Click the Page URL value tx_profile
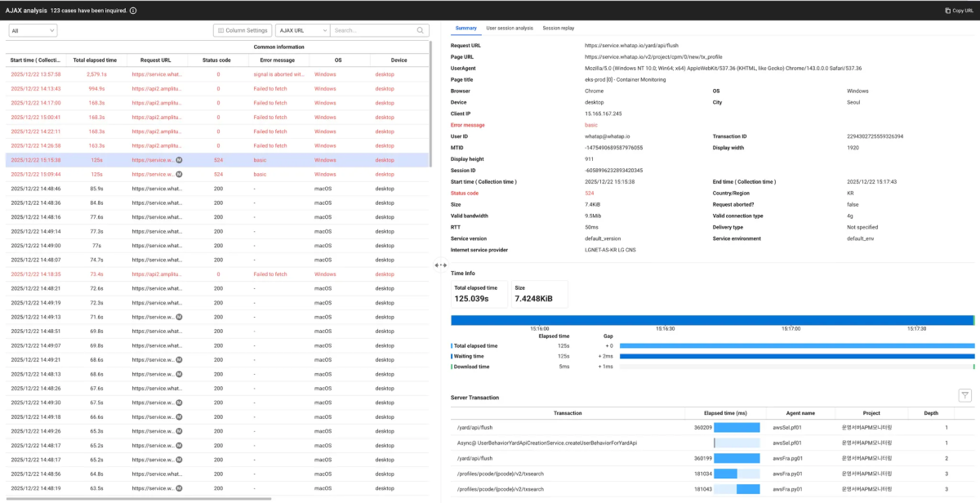Viewport: 980px width, 503px height. tap(653, 57)
